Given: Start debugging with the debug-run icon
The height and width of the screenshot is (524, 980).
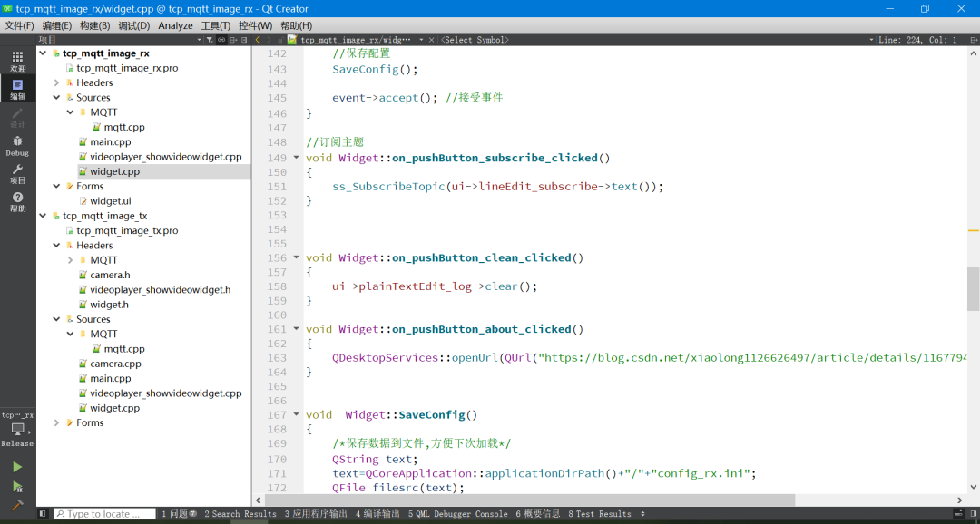Looking at the screenshot, I should click(x=17, y=487).
